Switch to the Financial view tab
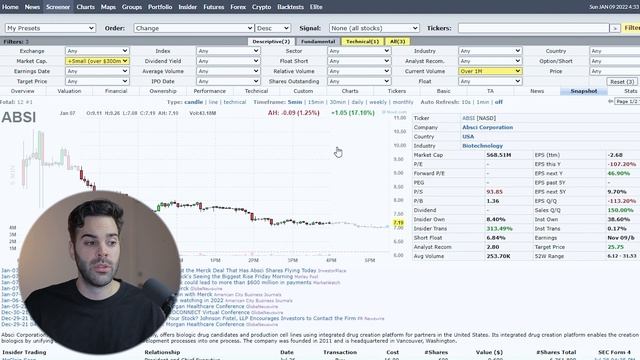 point(116,91)
